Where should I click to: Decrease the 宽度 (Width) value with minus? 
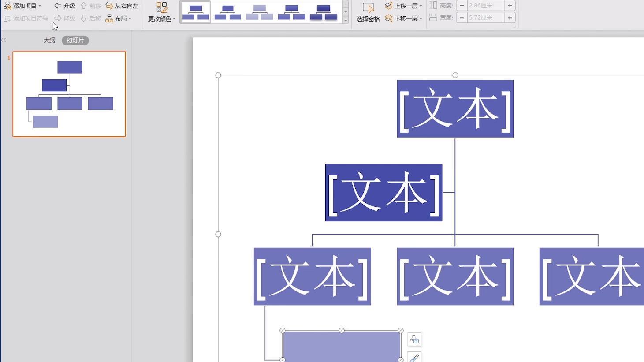coord(462,18)
